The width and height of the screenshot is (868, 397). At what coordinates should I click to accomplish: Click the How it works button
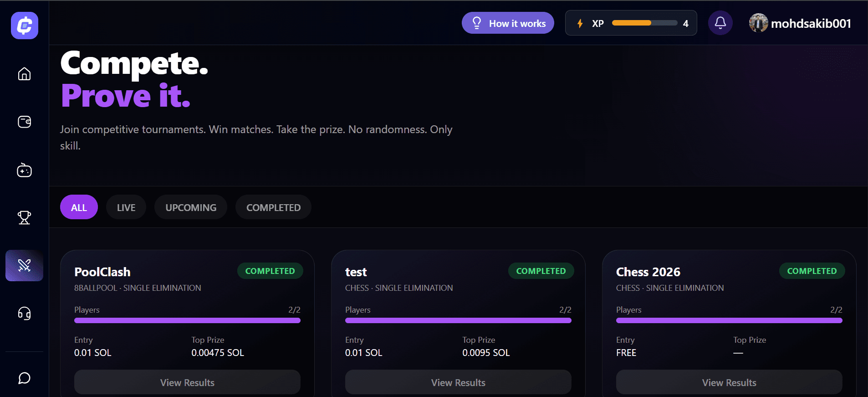508,23
